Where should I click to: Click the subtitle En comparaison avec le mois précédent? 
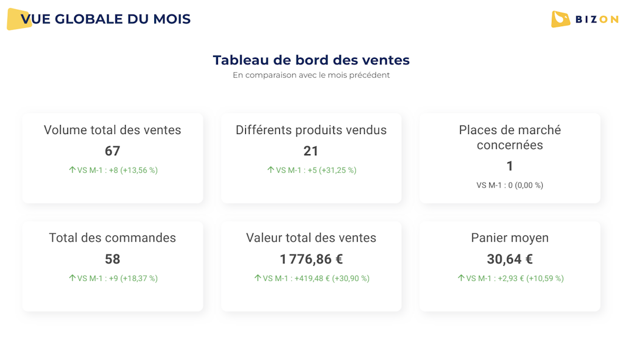(311, 75)
